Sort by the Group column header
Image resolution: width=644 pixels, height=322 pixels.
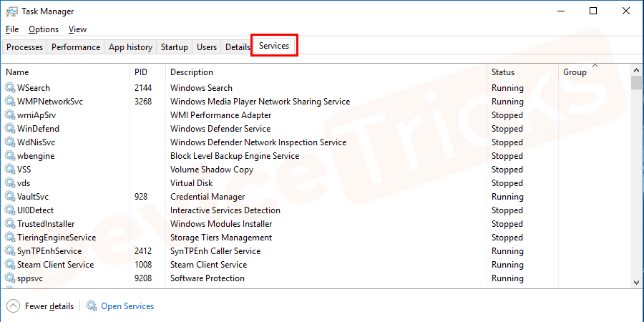[x=595, y=72]
